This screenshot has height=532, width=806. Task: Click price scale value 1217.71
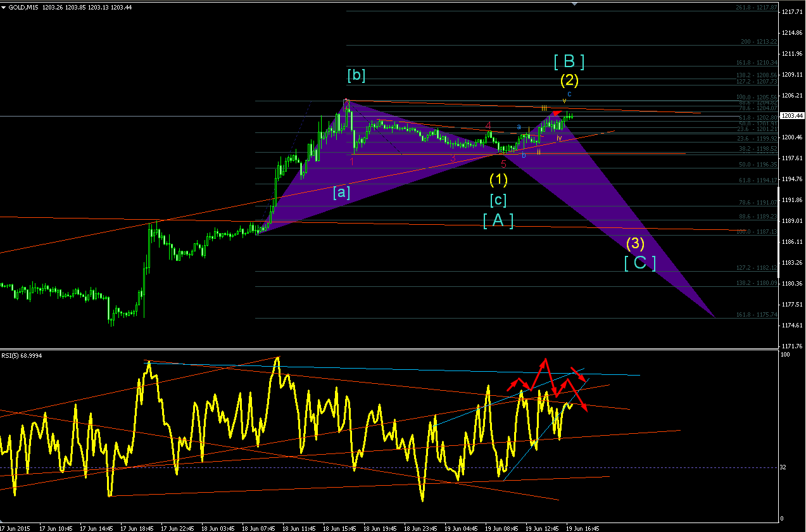tap(792, 11)
